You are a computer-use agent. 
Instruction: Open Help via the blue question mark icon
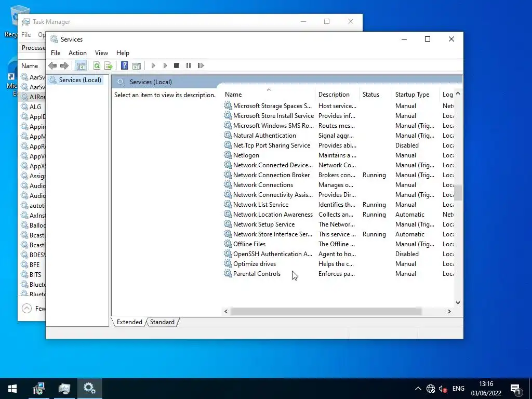pyautogui.click(x=125, y=65)
